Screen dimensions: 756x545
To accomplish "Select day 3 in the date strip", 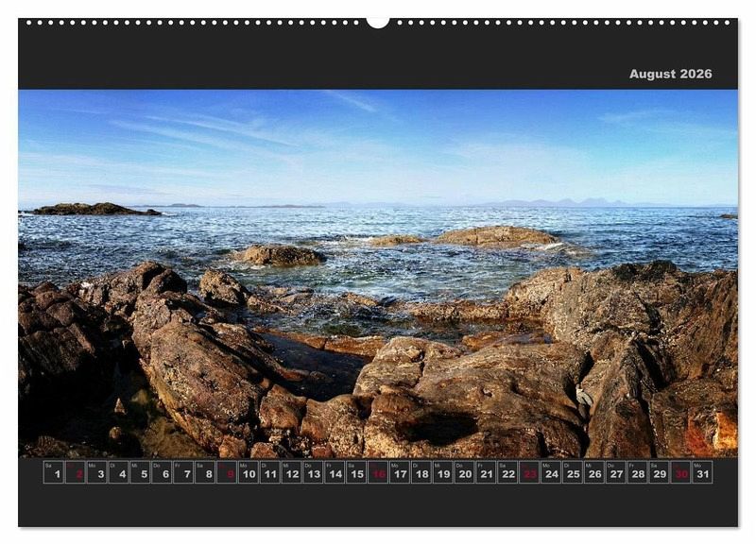I will pyautogui.click(x=97, y=472).
